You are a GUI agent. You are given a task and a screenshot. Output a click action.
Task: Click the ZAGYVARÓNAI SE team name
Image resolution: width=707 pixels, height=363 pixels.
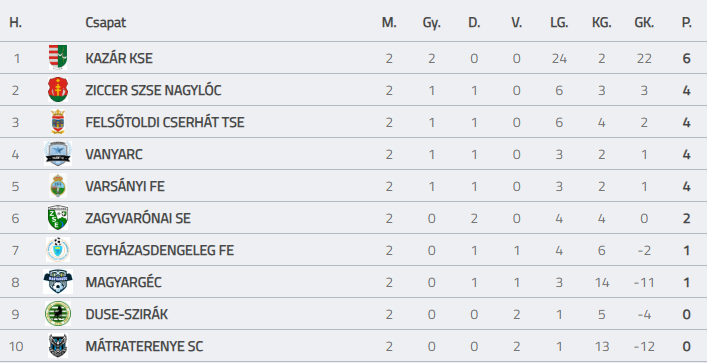[x=138, y=218]
